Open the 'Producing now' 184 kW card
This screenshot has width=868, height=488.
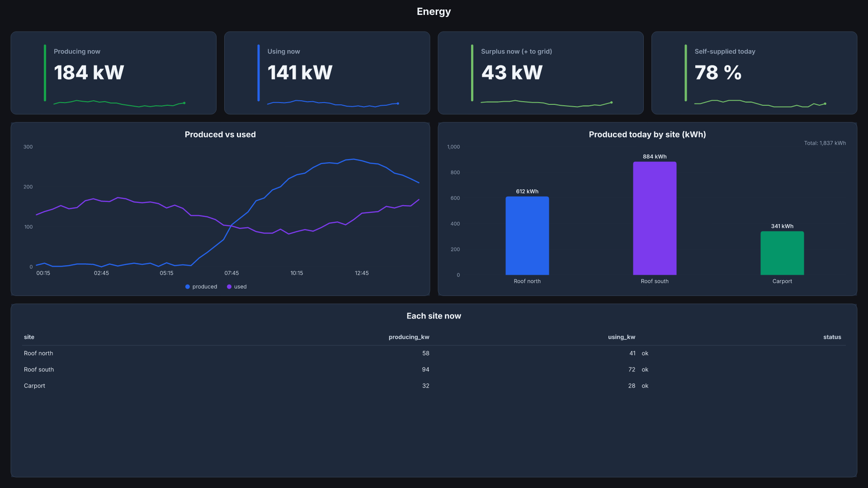(113, 73)
